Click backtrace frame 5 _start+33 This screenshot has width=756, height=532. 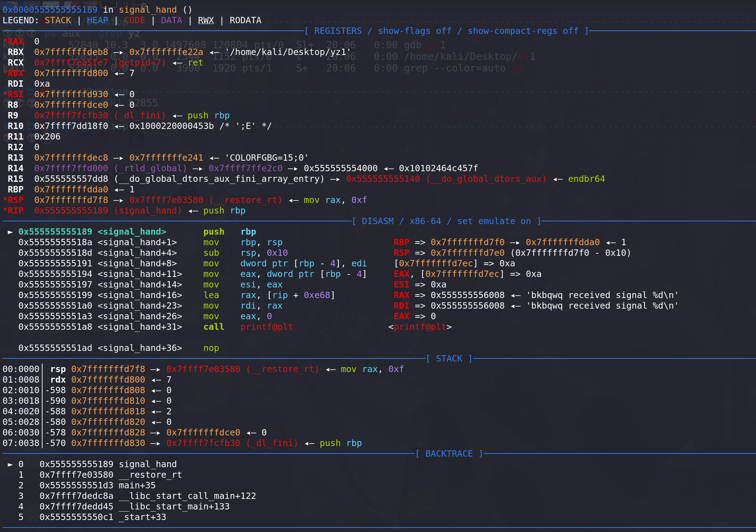(x=92, y=517)
